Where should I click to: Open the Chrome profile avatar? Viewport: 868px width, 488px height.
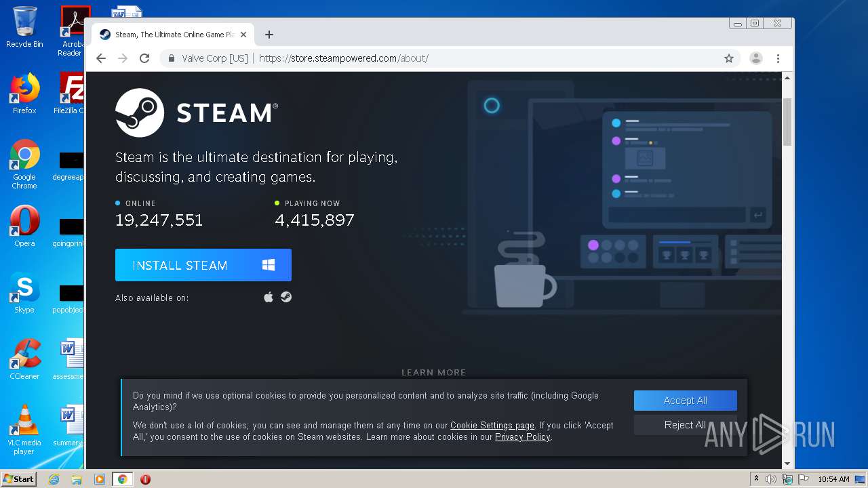[x=756, y=58]
